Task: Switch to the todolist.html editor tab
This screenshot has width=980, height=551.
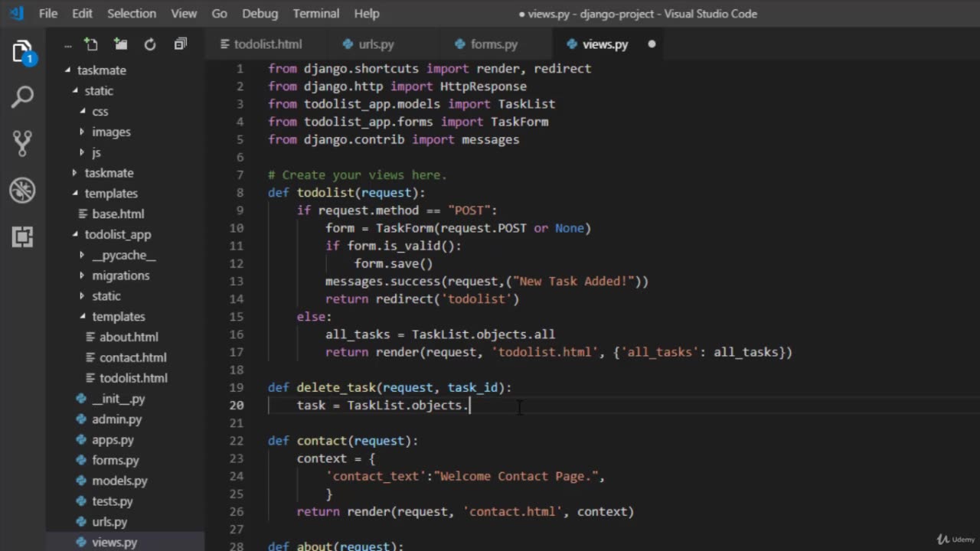Action: tap(266, 44)
